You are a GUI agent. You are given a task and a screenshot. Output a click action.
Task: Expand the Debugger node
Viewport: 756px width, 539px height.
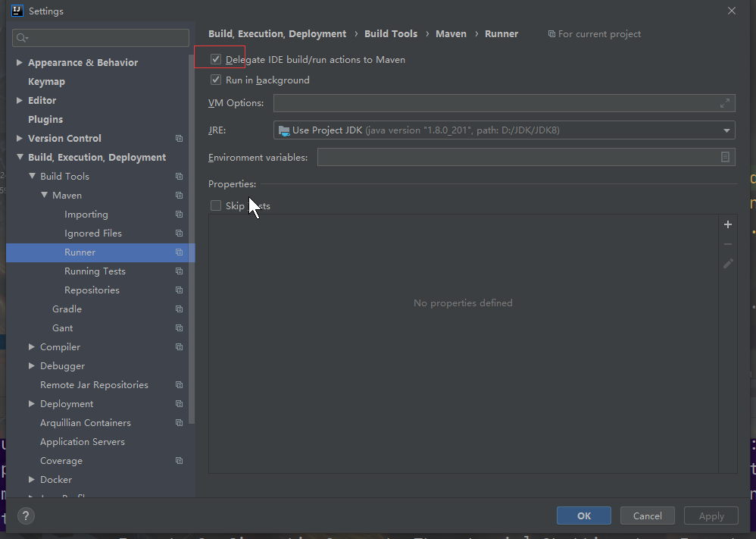coord(32,365)
